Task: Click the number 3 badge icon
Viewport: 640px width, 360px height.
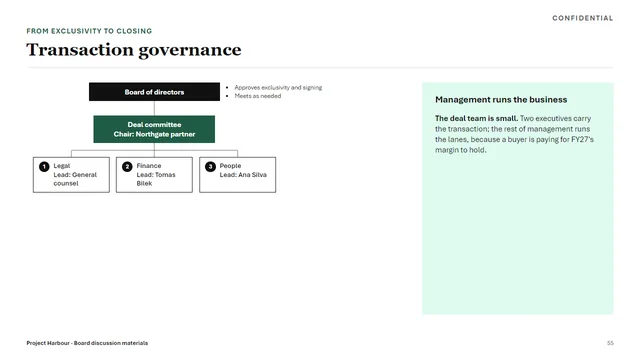Action: point(210,167)
